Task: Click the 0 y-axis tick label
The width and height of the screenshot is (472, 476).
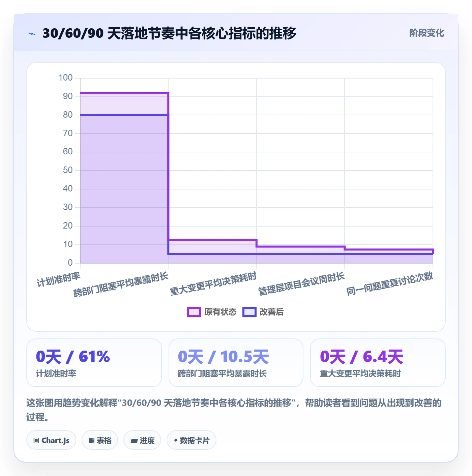Action: click(70, 263)
